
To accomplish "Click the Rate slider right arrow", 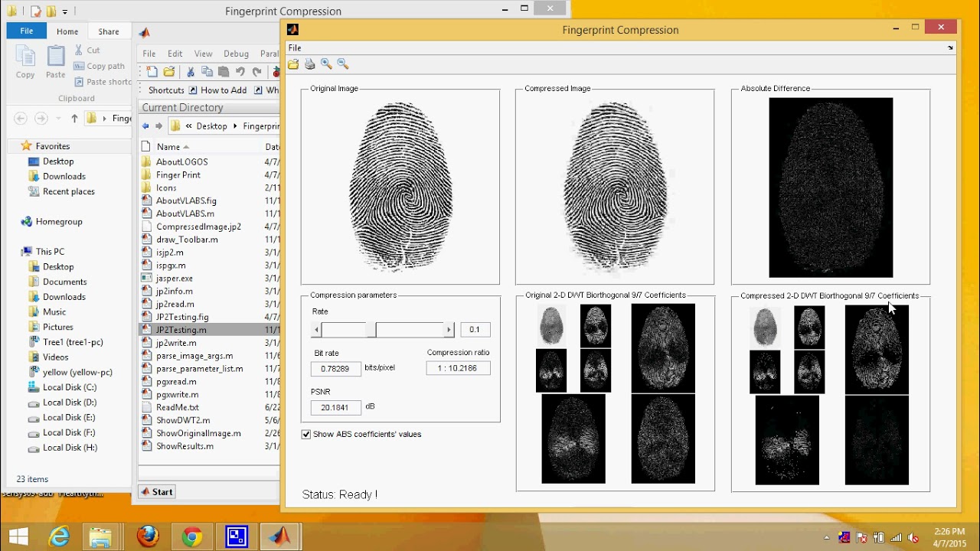I will coord(449,330).
